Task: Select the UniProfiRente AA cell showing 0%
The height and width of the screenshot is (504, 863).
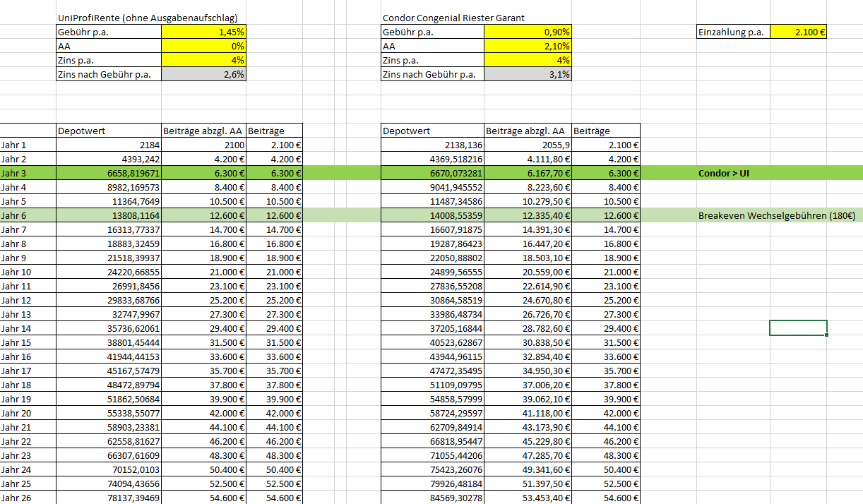Action: 203,46
